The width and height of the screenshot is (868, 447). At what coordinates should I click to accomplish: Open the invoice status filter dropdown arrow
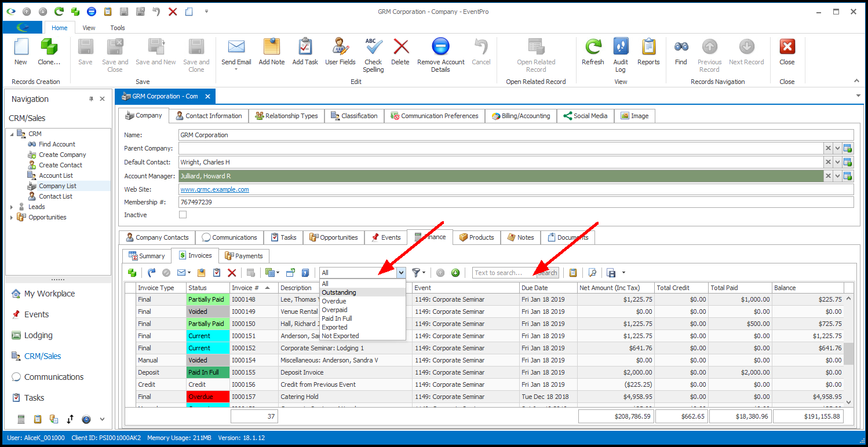pos(401,273)
